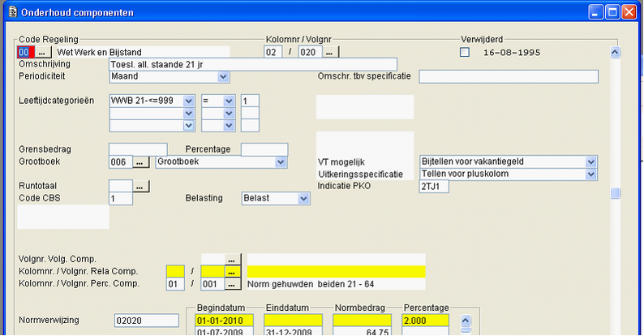Screen dimensions: 644x336
Task: Open the Runtotaal lookup button
Action: tap(141, 186)
